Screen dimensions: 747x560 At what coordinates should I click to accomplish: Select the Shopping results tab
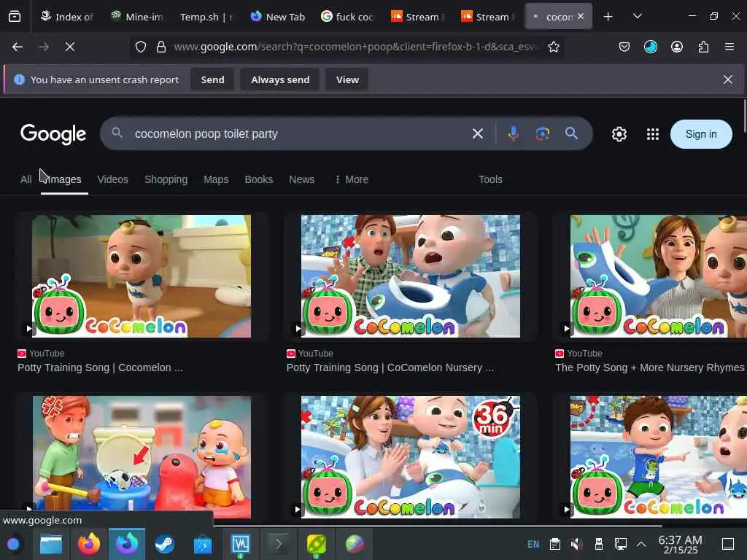[166, 179]
